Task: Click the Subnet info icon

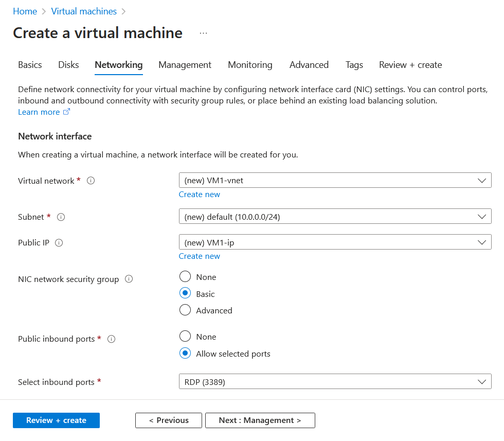Action: tap(61, 217)
